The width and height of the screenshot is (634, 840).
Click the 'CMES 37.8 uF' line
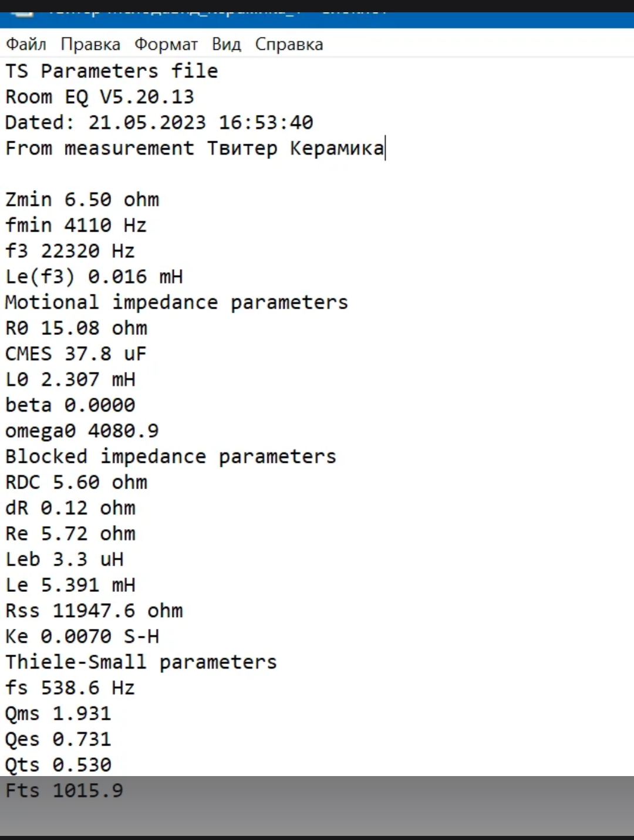(x=76, y=354)
